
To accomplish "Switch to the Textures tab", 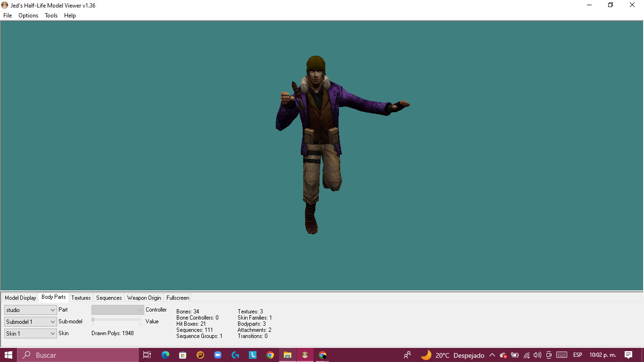I will (81, 297).
